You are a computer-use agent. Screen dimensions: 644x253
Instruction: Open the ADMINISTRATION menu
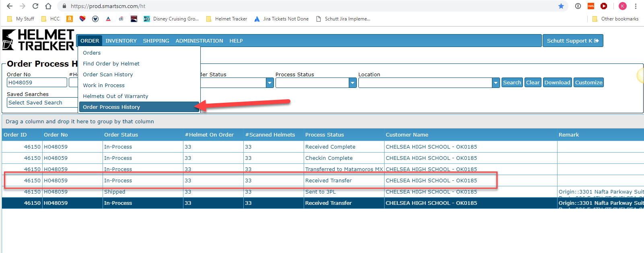199,41
